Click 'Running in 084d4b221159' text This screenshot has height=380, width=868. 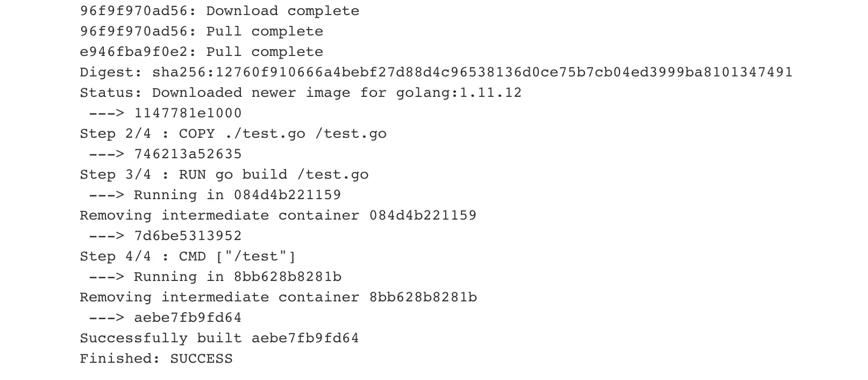238,195
